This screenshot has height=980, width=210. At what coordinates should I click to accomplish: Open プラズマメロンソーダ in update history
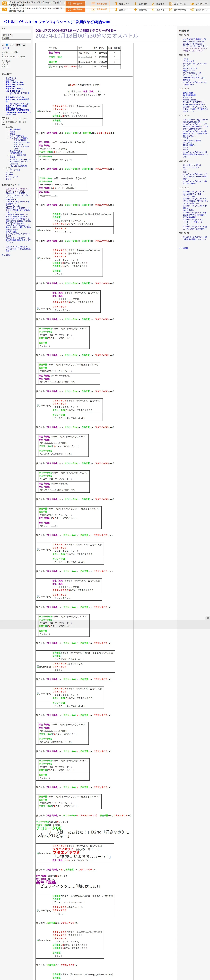pos(192,73)
